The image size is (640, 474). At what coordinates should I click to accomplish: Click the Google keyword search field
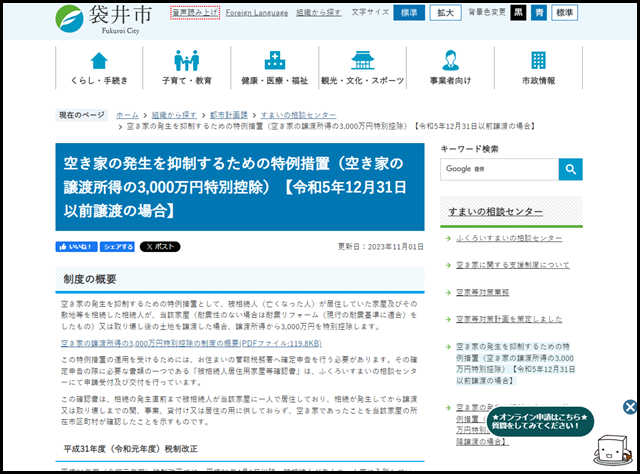click(x=499, y=169)
